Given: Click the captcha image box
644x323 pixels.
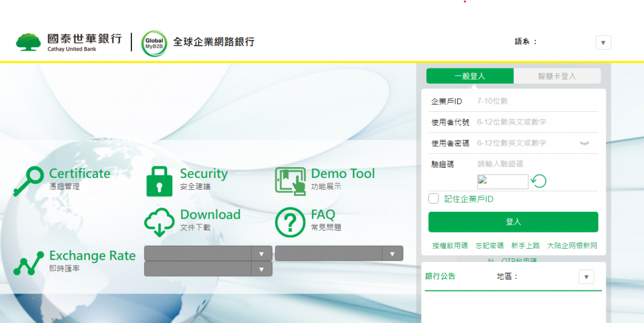Looking at the screenshot, I should pyautogui.click(x=502, y=182).
